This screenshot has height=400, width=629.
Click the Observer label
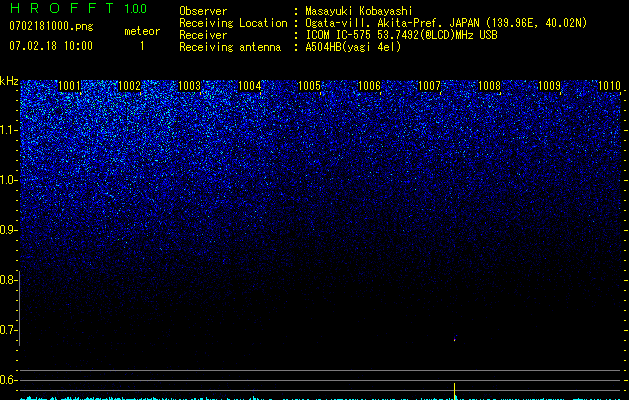(x=203, y=11)
